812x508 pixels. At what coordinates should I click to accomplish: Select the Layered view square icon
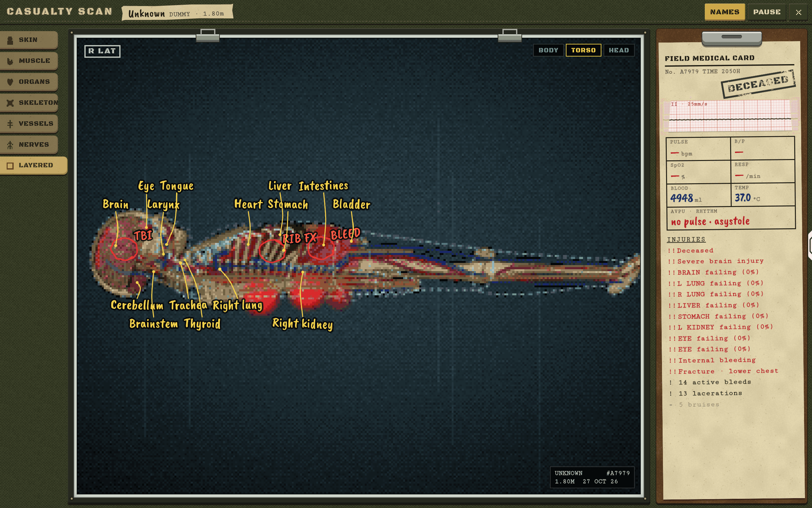[10, 166]
